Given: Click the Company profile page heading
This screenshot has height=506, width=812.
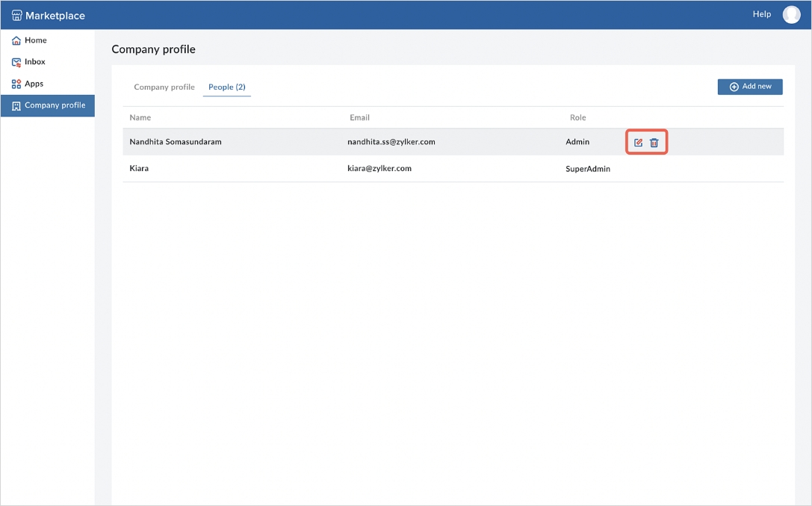Looking at the screenshot, I should (154, 49).
